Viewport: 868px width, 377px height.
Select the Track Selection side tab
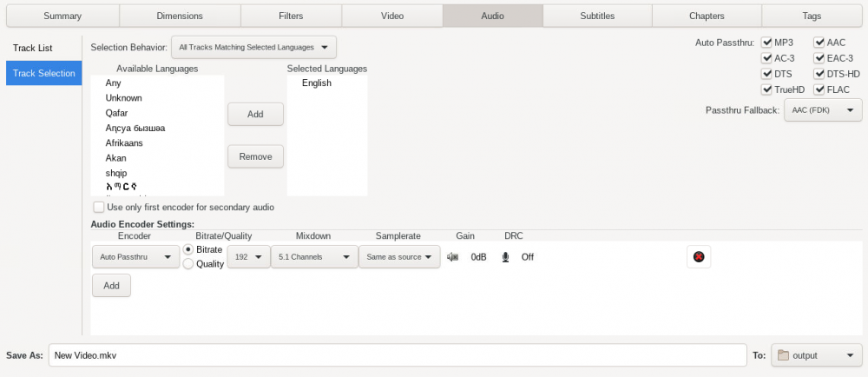point(44,73)
